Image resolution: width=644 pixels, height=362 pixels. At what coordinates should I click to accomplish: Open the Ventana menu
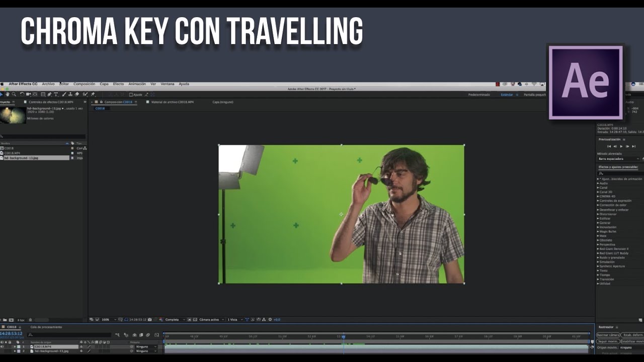coord(168,84)
